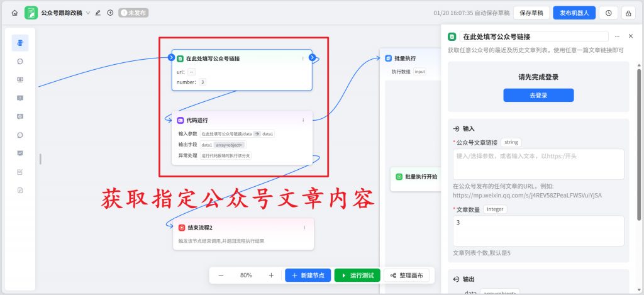Viewport: 644px width, 295px height.
Task: Click the circled plus icon in header
Action: pyautogui.click(x=110, y=13)
